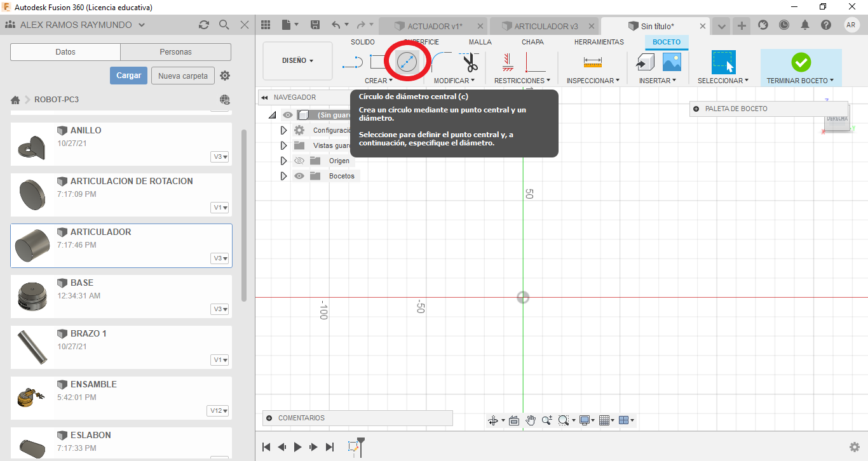Refresh the data panel
The image size is (868, 461).
click(204, 25)
